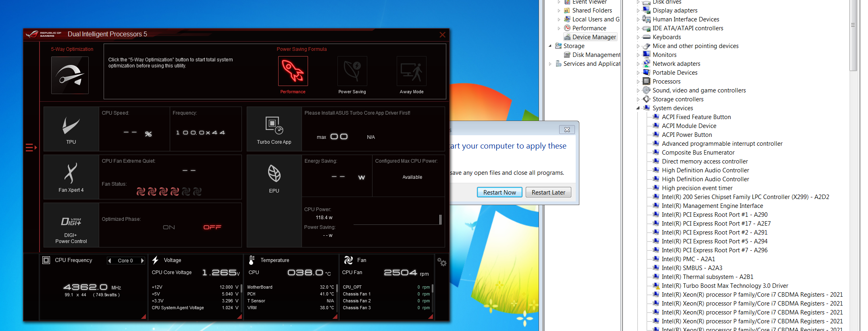Close the restart prompt dialog
The height and width of the screenshot is (331, 868).
coord(567,130)
